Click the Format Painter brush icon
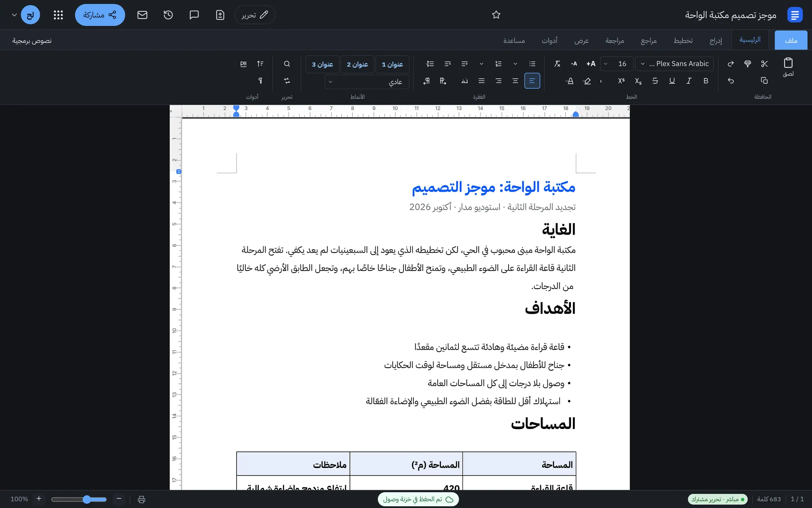Screen dimensions: 812x508 [747, 64]
